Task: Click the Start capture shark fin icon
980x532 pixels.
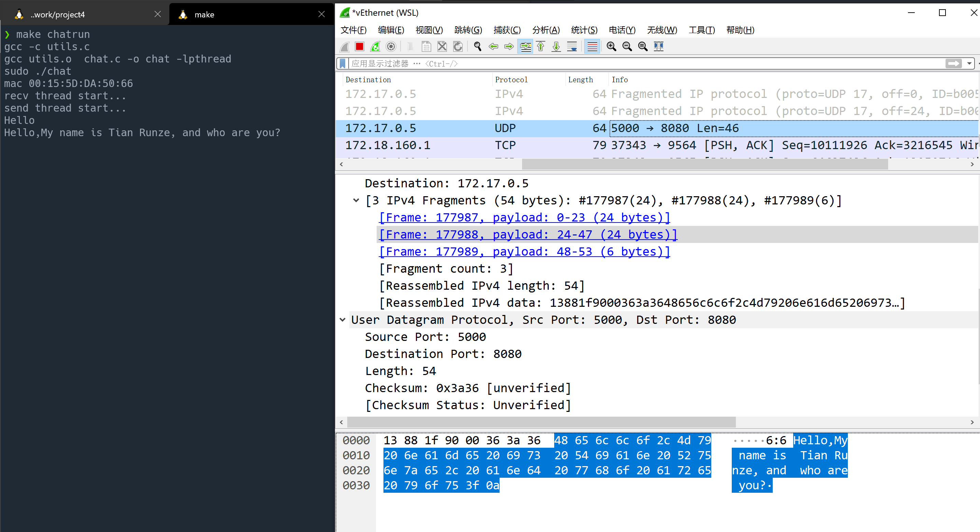Action: pos(345,46)
